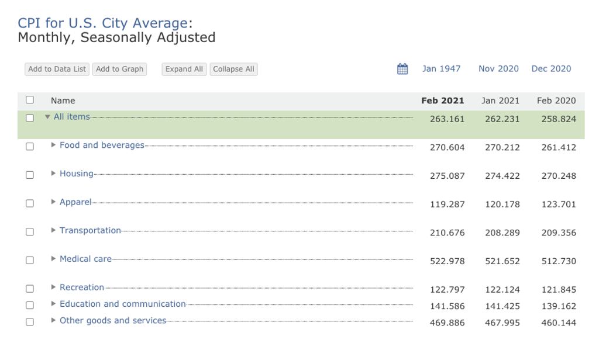599x364 pixels.
Task: Open the Jan 1947 date link
Action: pyautogui.click(x=441, y=68)
